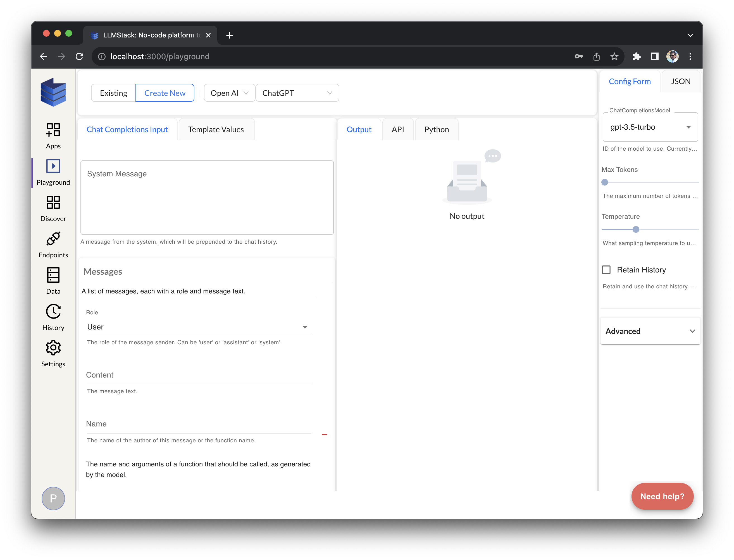734x560 pixels.
Task: Click the user avatar P button
Action: point(53,498)
